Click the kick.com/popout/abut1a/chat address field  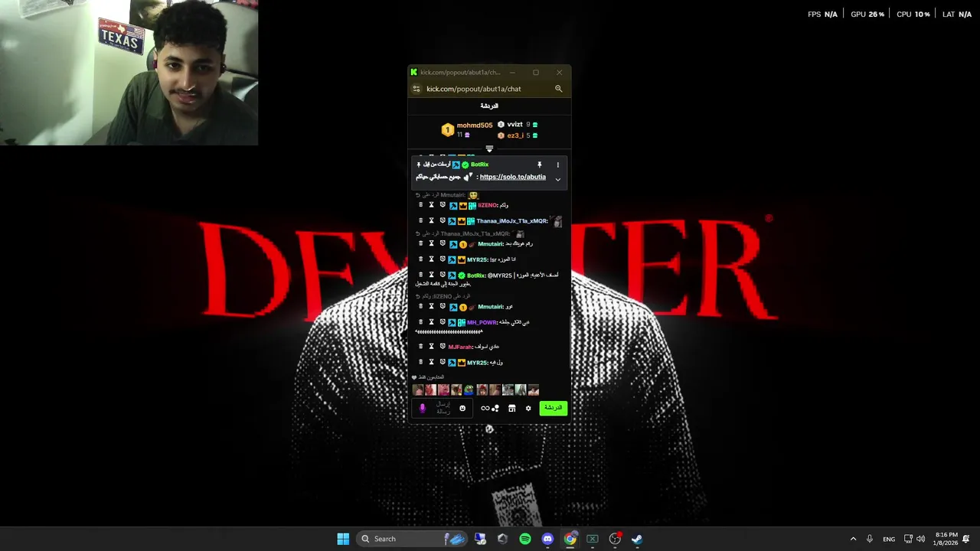pyautogui.click(x=473, y=89)
